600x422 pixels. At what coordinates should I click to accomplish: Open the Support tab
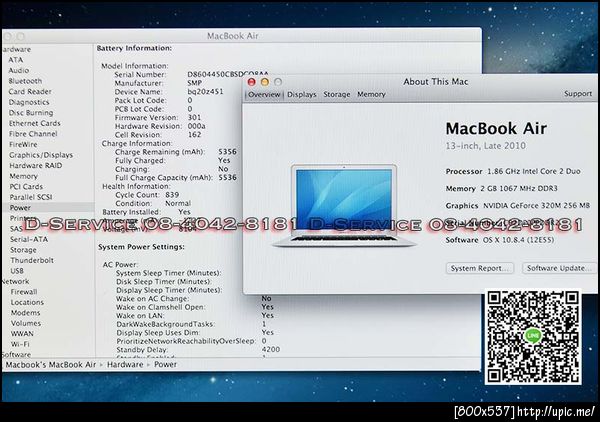click(578, 94)
